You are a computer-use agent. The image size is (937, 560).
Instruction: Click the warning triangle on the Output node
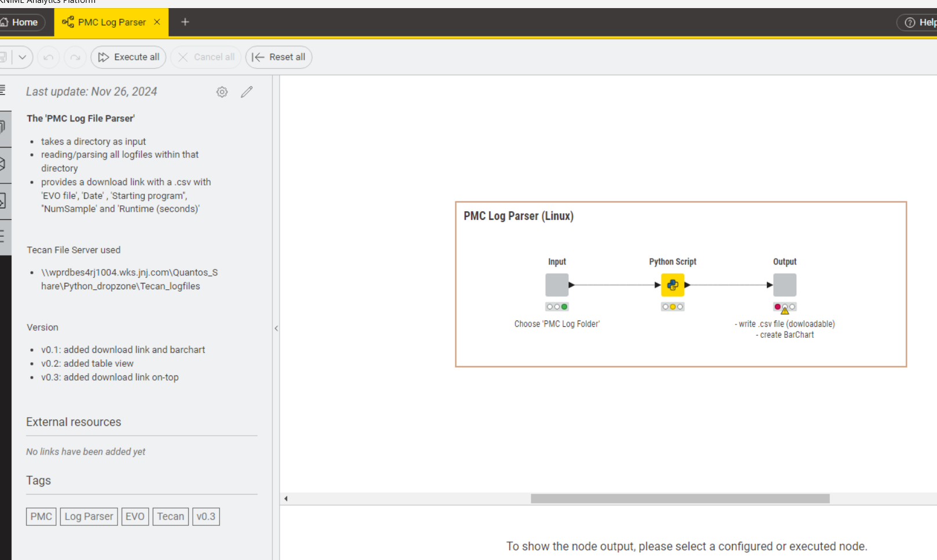pyautogui.click(x=785, y=311)
